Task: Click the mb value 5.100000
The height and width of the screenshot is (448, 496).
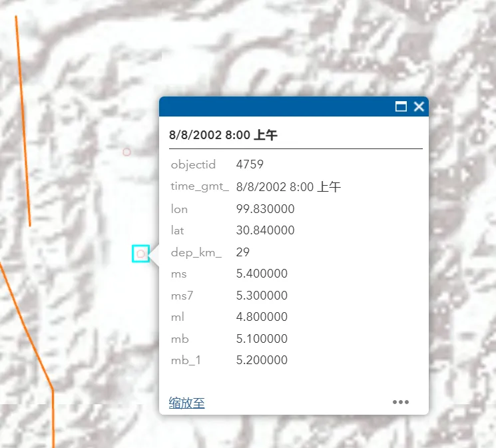Action: [x=262, y=339]
